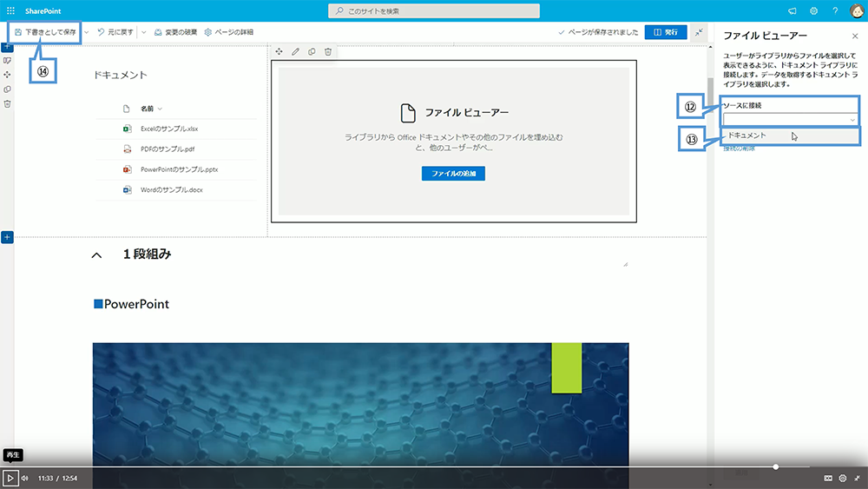Click the video volume speaker icon

(x=25, y=478)
